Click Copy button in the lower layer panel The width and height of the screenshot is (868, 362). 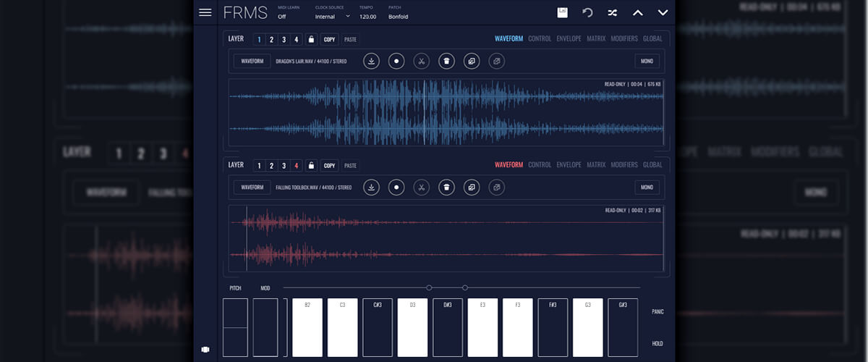click(329, 165)
